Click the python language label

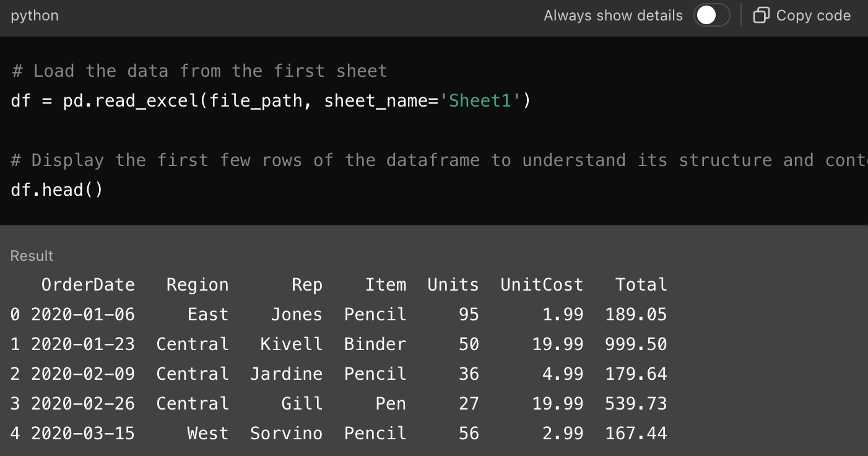tap(35, 15)
